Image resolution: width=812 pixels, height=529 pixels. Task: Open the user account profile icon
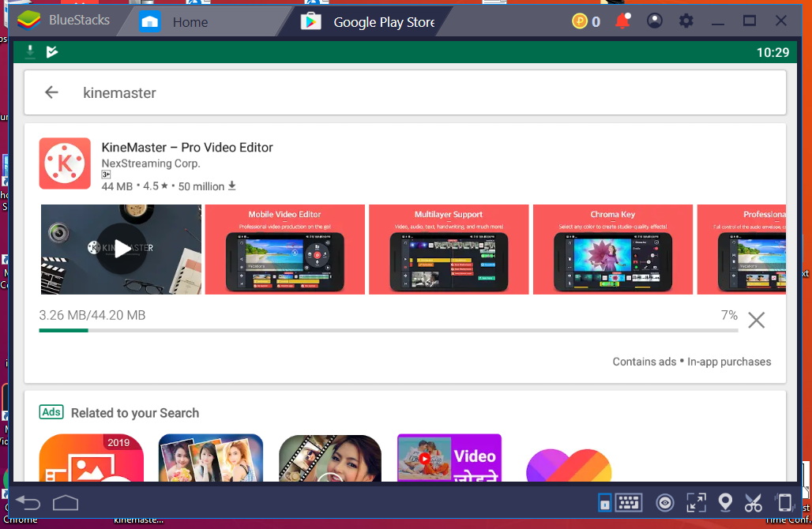[655, 21]
